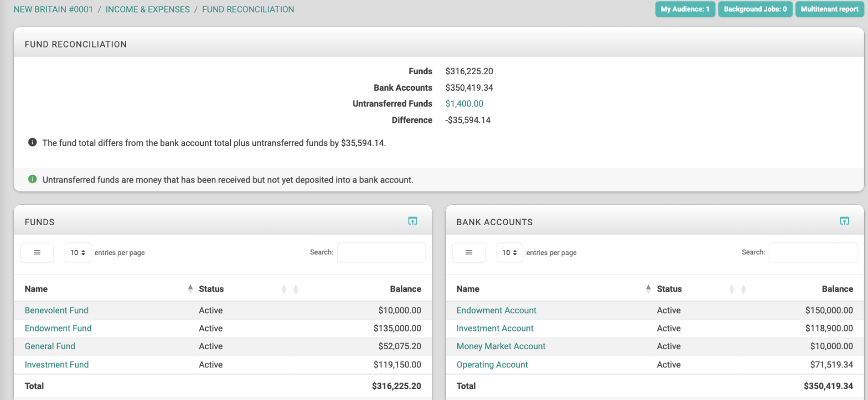
Task: Click Investment Account balance $118,900.00
Action: pos(829,329)
